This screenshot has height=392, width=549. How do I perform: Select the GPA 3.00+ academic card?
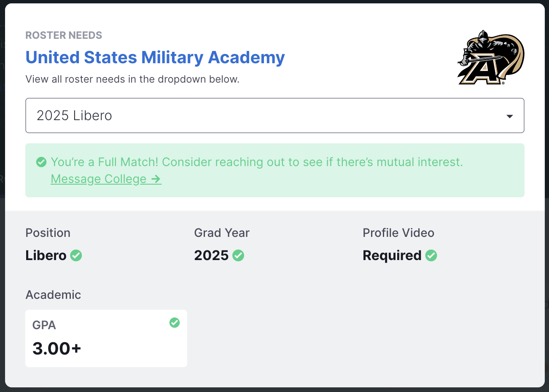[106, 338]
